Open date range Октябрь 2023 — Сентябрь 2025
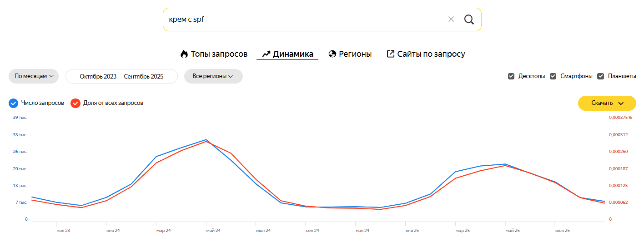The width and height of the screenshot is (644, 237). coord(121,76)
